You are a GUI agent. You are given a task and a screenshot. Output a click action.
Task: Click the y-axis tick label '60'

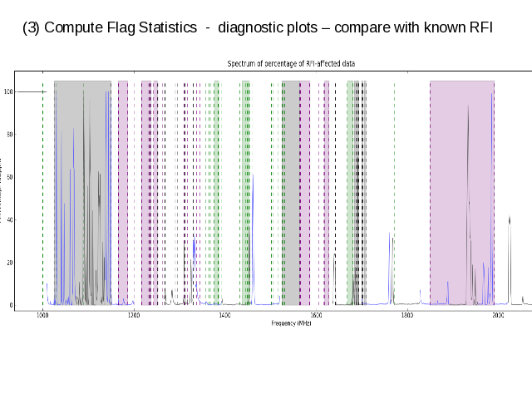coord(9,177)
